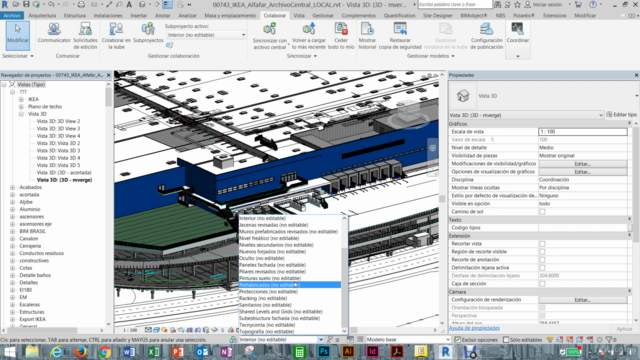Image resolution: width=640 pixels, height=360 pixels.
Task: Click Editar for Opciones de visualización
Action: [x=582, y=172]
